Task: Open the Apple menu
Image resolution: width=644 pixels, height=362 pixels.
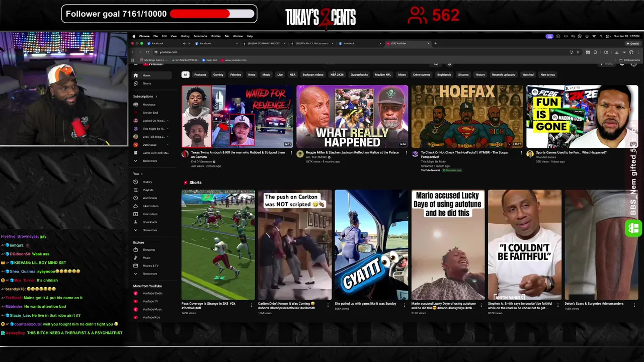Action: click(134, 36)
